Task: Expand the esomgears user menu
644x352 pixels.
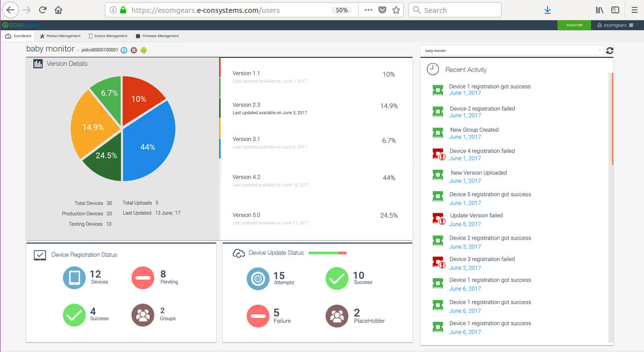Action: pos(615,25)
